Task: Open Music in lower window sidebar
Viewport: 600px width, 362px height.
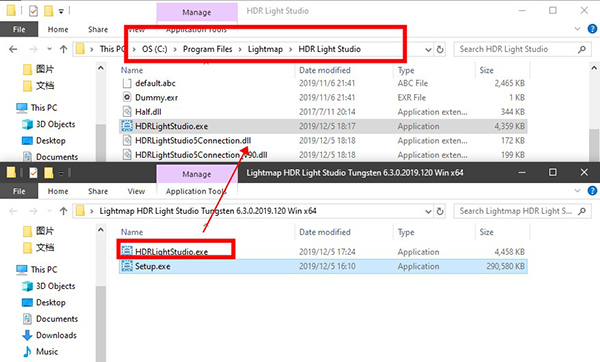Action: (40, 352)
